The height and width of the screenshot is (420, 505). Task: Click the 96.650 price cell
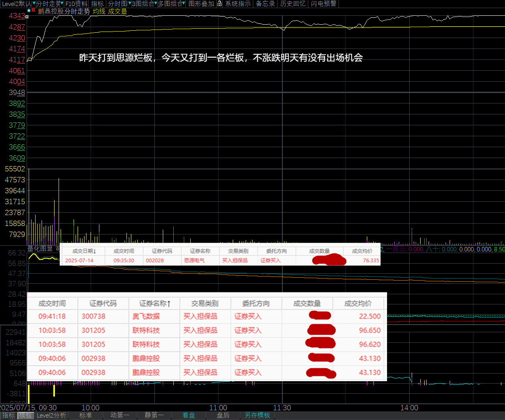tap(370, 331)
